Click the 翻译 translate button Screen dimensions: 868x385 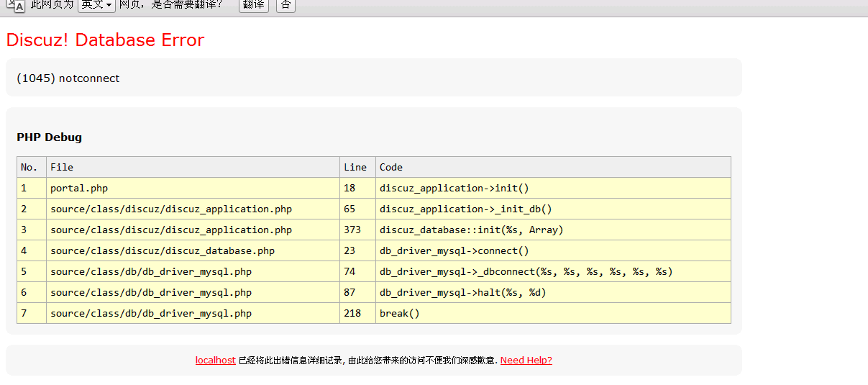(253, 5)
